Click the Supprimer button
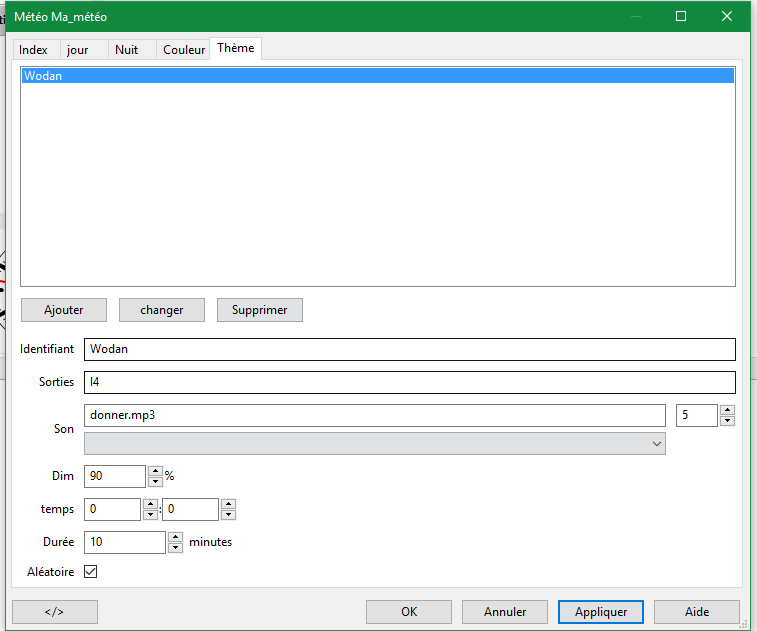The width and height of the screenshot is (757, 631). coord(259,310)
